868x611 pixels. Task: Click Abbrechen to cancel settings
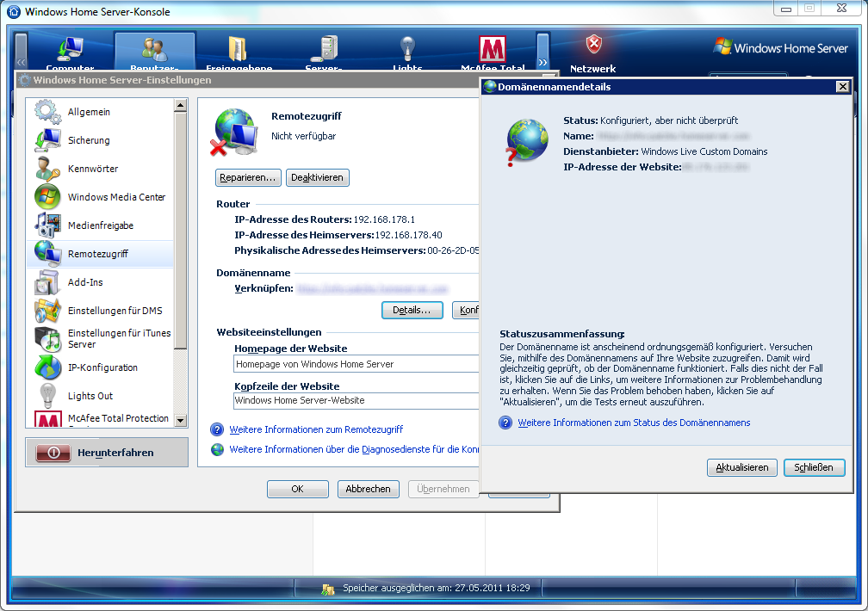coord(369,490)
